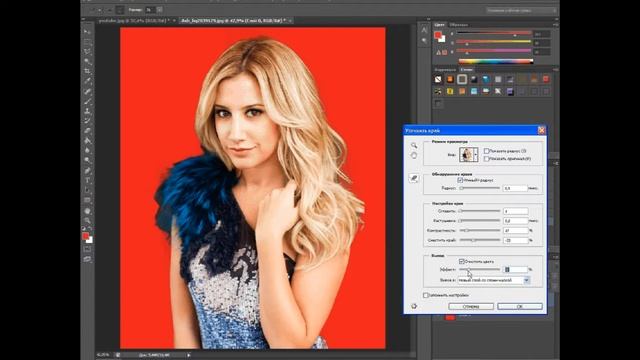Open the View mode thumbnail dropdown

tap(469, 155)
